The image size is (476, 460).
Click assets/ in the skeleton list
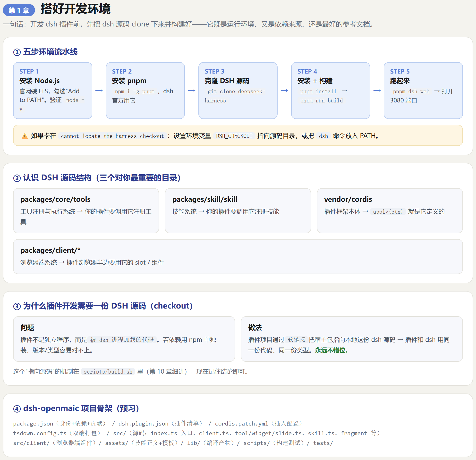click(x=117, y=443)
